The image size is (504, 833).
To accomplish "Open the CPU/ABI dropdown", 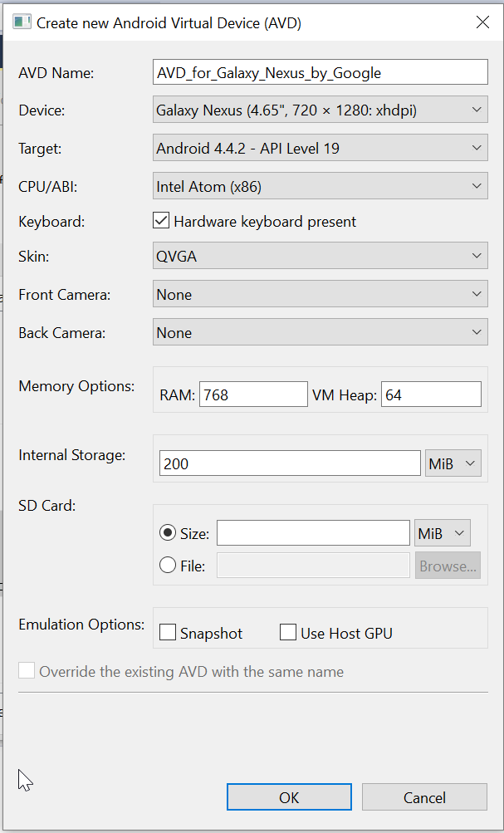I will click(321, 187).
